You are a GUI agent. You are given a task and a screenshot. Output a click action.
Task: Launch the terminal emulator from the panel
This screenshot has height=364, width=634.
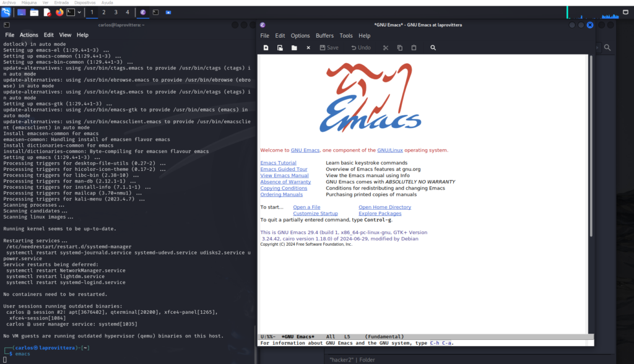[x=71, y=12]
